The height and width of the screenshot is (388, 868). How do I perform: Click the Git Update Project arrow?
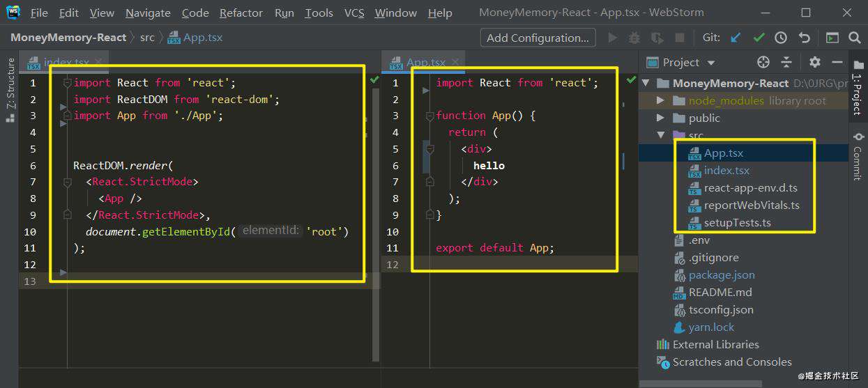(x=736, y=38)
